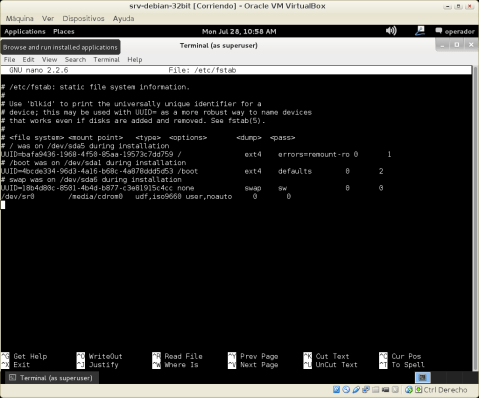
Task: Open the terminal View menu
Action: pyautogui.click(x=49, y=59)
